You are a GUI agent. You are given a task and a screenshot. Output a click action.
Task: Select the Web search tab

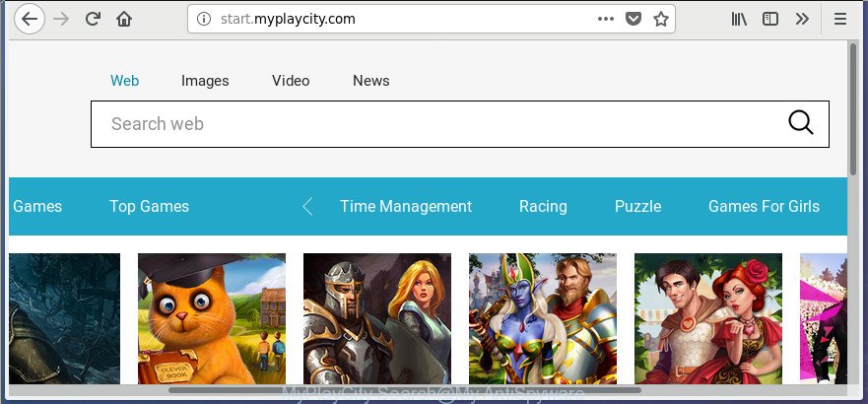124,81
